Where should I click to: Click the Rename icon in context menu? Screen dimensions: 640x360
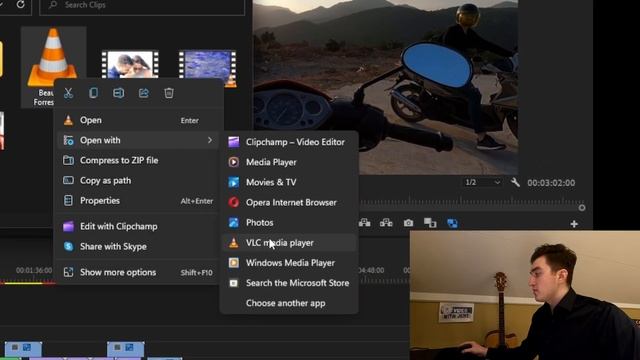(118, 93)
